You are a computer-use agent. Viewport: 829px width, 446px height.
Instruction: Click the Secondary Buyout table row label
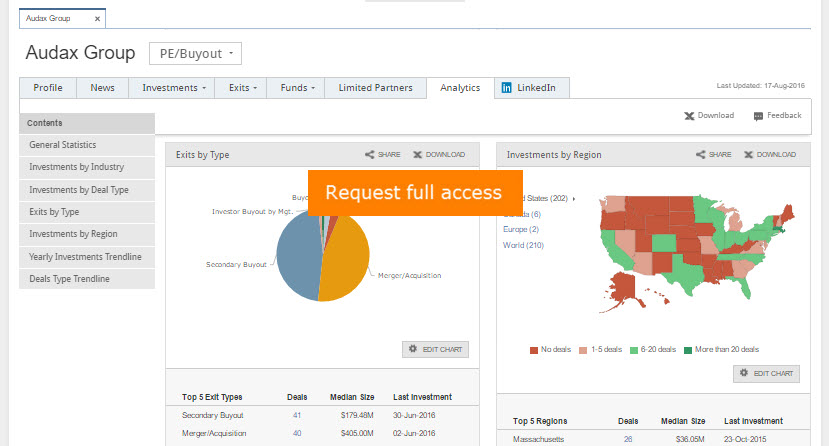click(x=213, y=415)
